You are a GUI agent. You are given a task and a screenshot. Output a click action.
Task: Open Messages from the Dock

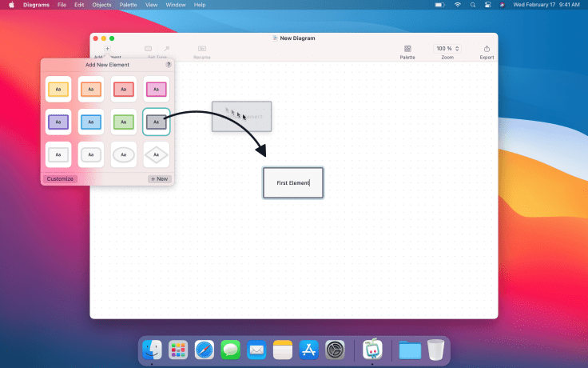coord(230,350)
